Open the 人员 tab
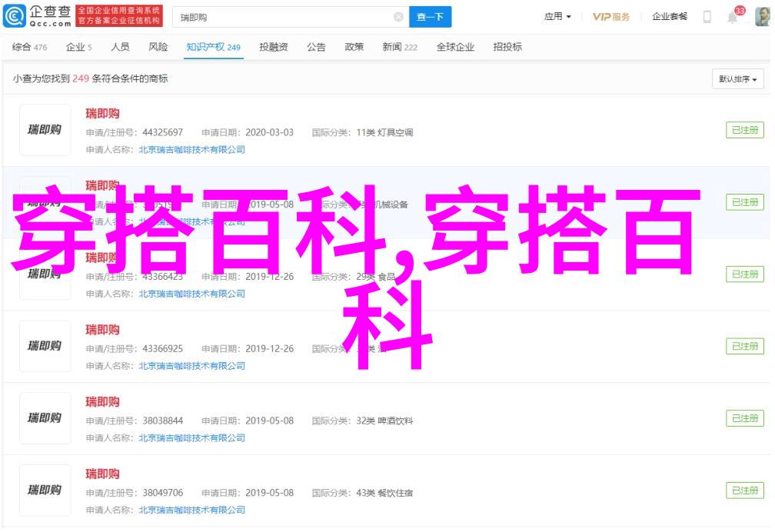This screenshot has width=775, height=532. tap(120, 47)
